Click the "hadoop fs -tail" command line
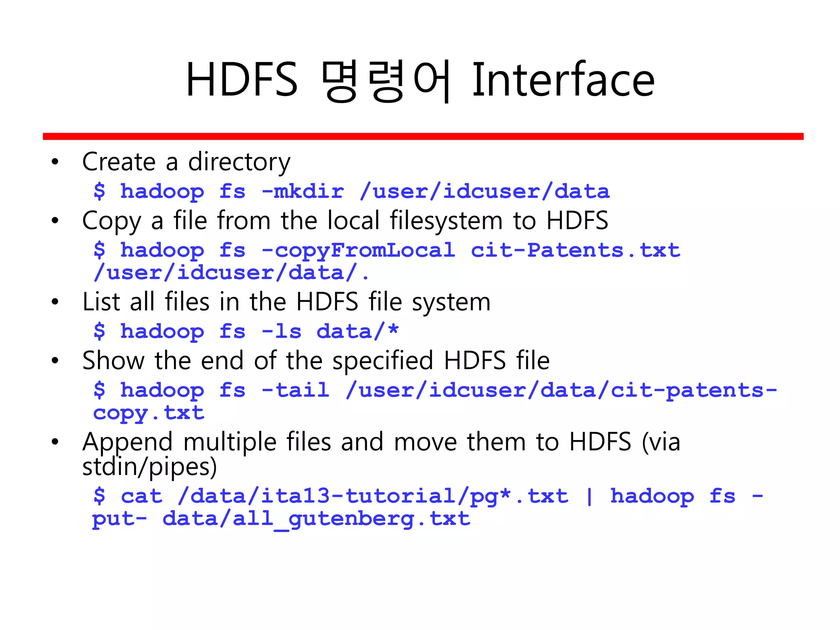Viewport: 840px width, 630px height. click(x=435, y=390)
